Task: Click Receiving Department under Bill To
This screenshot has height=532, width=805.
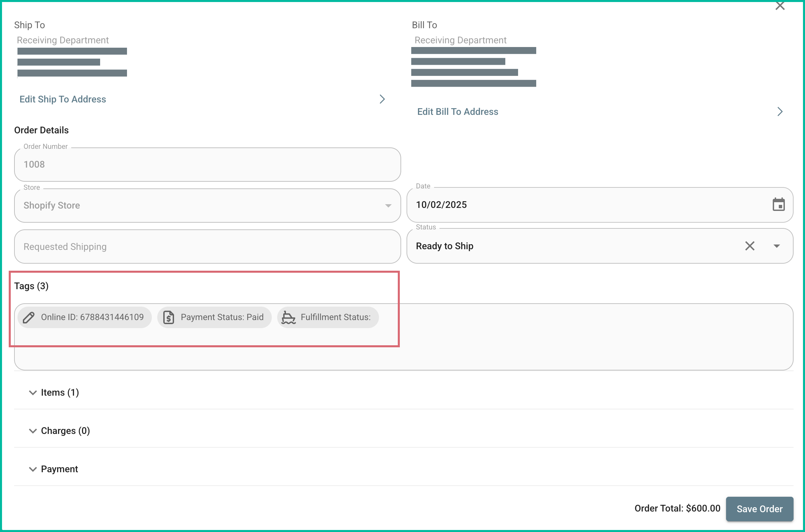Action: point(460,40)
